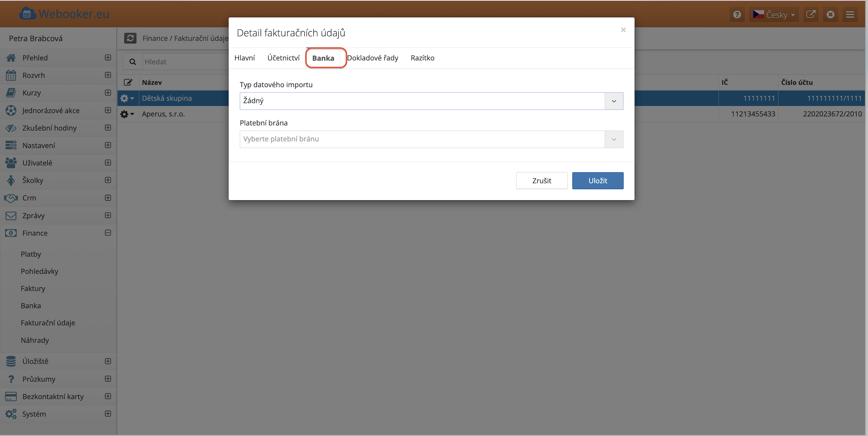Image resolution: width=868 pixels, height=436 pixels.
Task: Click the refresh icon beside Finance breadcrumb
Action: click(130, 38)
